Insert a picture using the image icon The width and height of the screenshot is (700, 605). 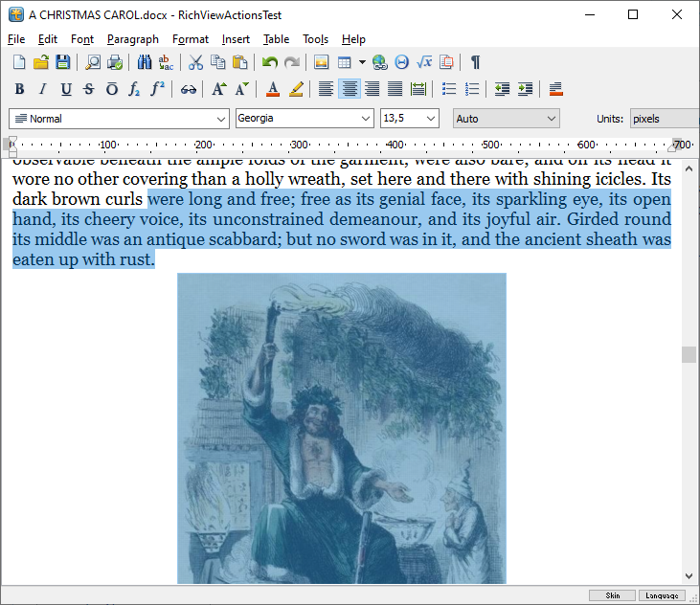[322, 62]
